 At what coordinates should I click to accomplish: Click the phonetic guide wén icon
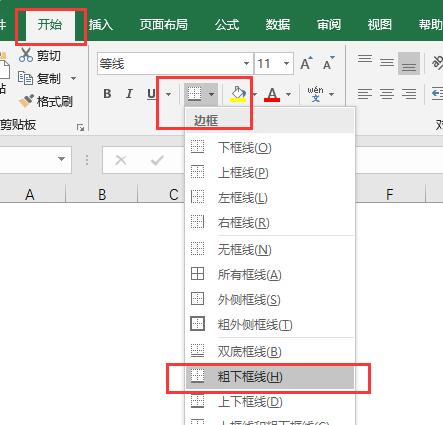pos(315,94)
